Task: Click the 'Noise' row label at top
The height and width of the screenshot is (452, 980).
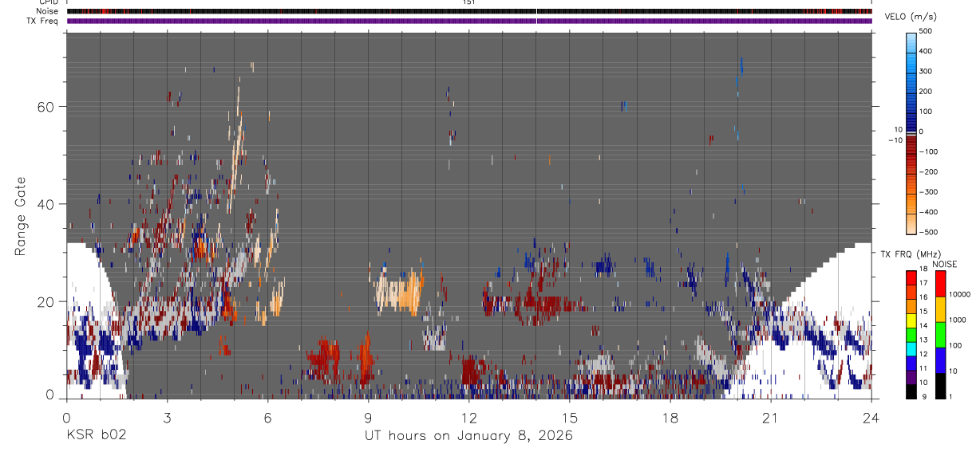Action: click(x=48, y=11)
